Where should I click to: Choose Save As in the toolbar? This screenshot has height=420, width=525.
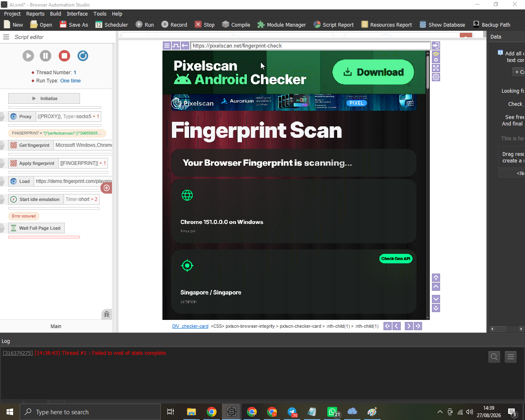74,25
